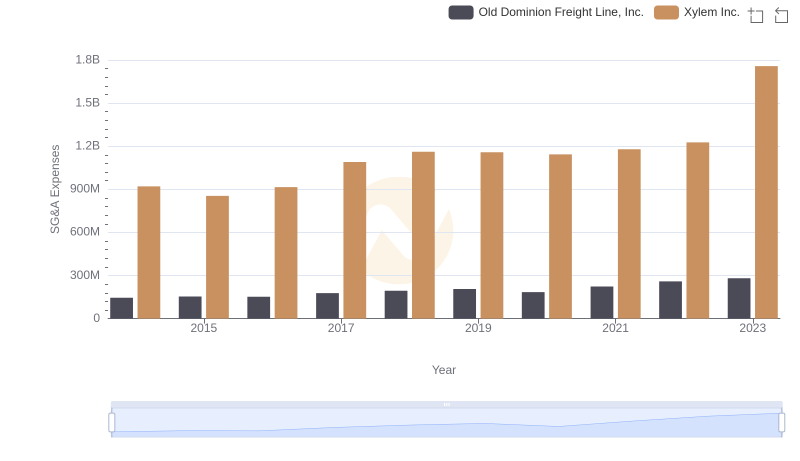Select the Old Dominion bar for 2014

tap(121, 308)
